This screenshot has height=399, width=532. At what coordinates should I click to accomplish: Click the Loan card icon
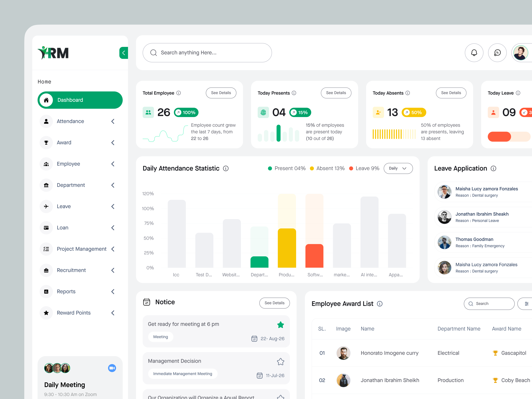click(46, 228)
